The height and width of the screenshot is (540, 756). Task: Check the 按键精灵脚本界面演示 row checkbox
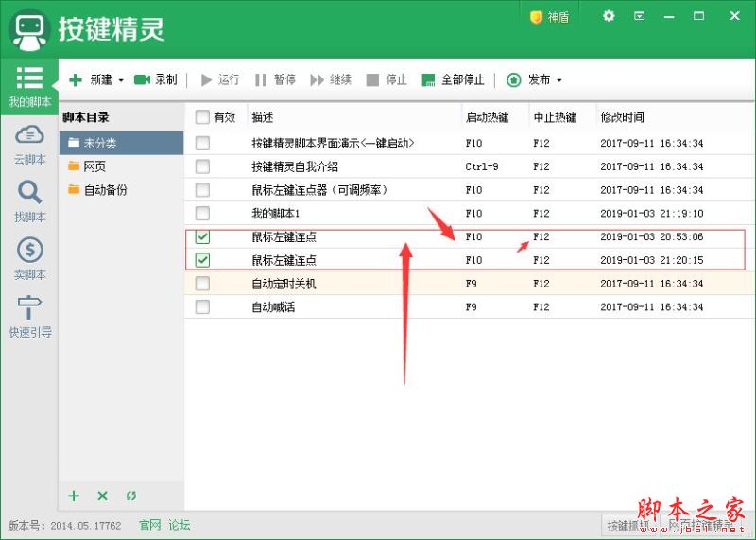point(202,143)
